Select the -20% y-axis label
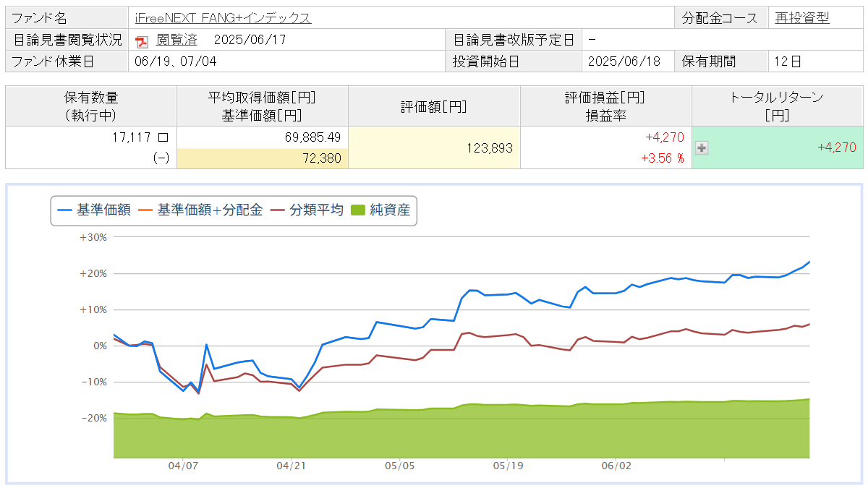 pos(94,418)
